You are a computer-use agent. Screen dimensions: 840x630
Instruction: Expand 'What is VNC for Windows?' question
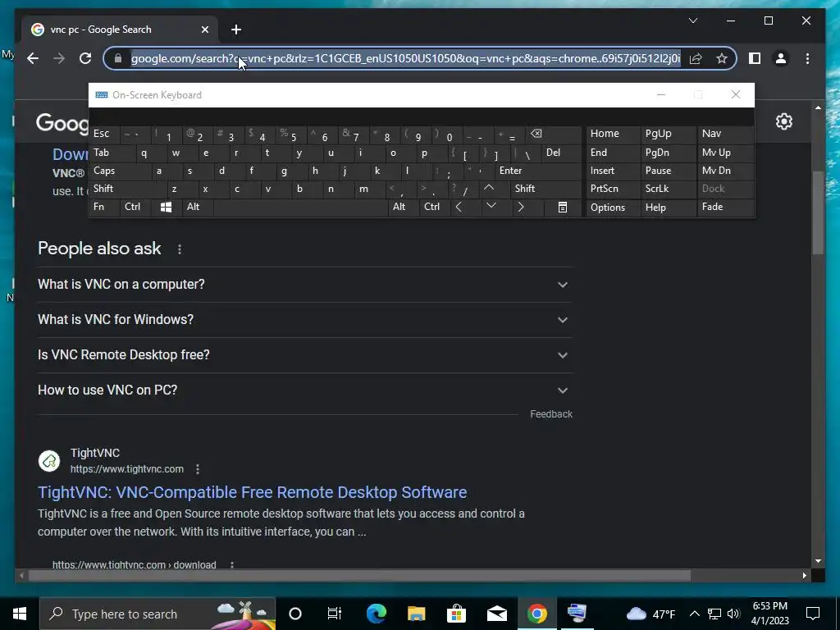[304, 320]
